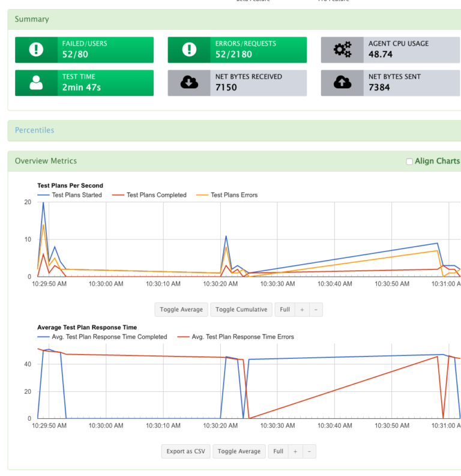The height and width of the screenshot is (476, 461).
Task: Click the Net Bytes Received cloud download icon
Action: pyautogui.click(x=189, y=82)
